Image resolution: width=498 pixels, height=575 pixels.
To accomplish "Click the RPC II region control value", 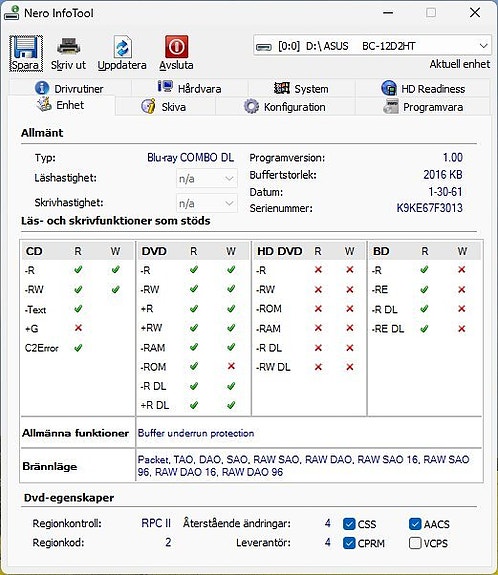I will (x=156, y=523).
